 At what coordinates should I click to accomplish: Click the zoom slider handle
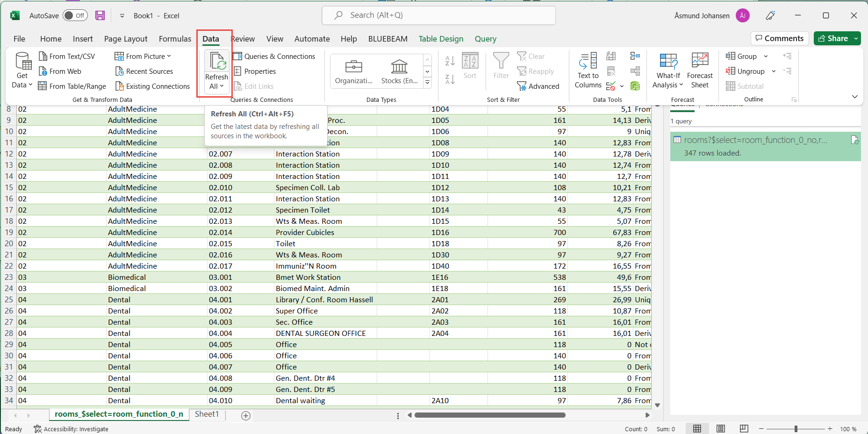(x=796, y=429)
